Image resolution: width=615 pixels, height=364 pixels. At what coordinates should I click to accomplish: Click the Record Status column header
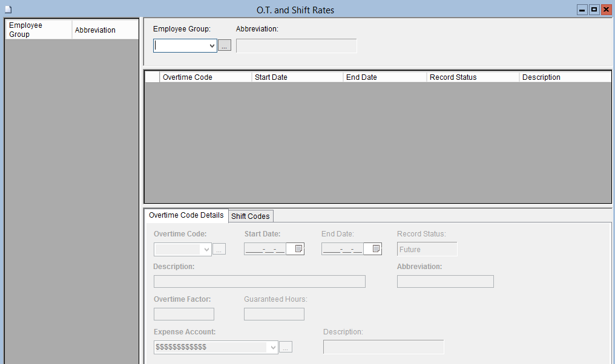pos(472,77)
